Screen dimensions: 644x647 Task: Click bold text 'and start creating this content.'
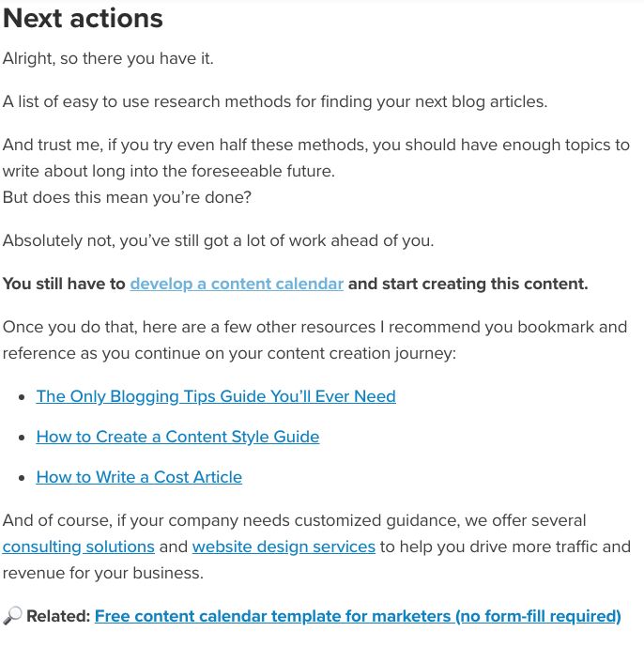468,284
